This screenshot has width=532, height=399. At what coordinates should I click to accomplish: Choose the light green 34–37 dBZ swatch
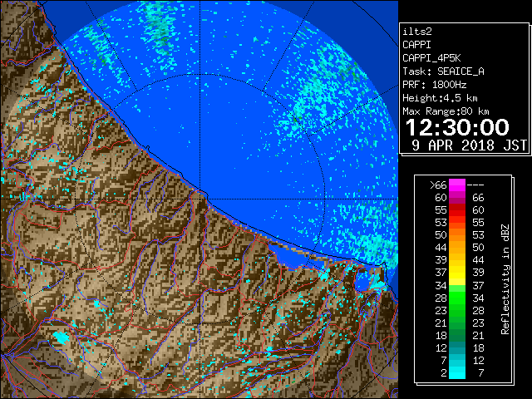(457, 288)
